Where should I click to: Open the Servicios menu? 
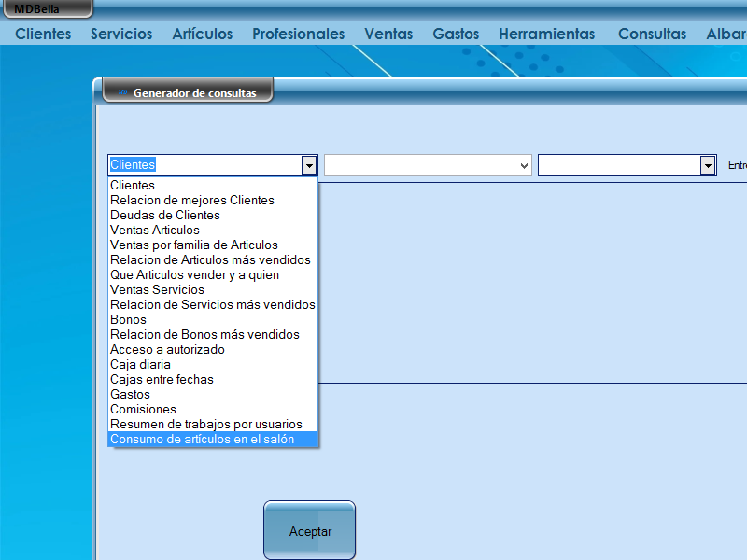(121, 34)
